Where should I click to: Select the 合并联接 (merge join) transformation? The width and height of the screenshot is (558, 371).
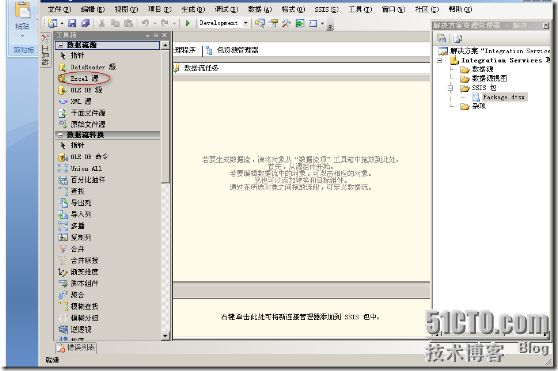pyautogui.click(x=79, y=260)
